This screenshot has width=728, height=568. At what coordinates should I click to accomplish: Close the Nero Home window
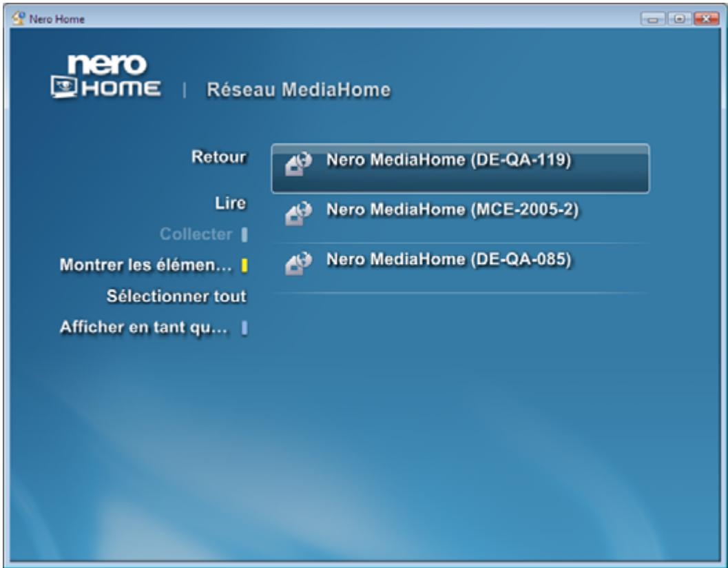(706, 19)
